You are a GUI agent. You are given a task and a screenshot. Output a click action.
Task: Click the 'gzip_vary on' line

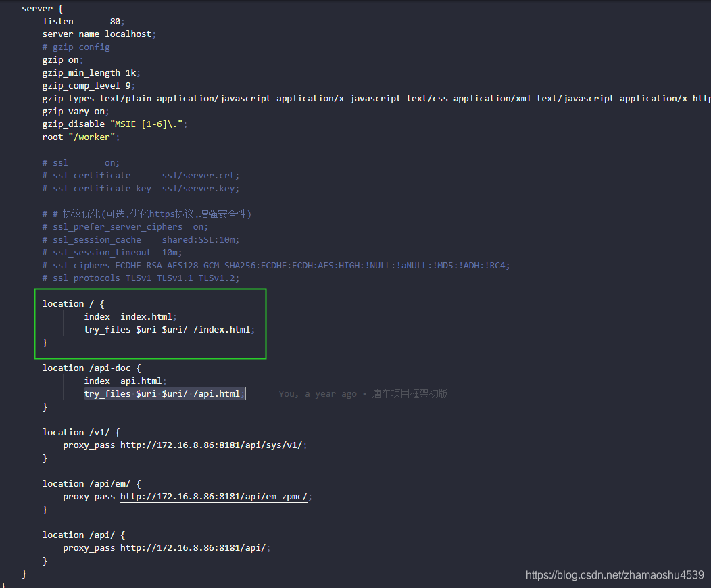(76, 111)
